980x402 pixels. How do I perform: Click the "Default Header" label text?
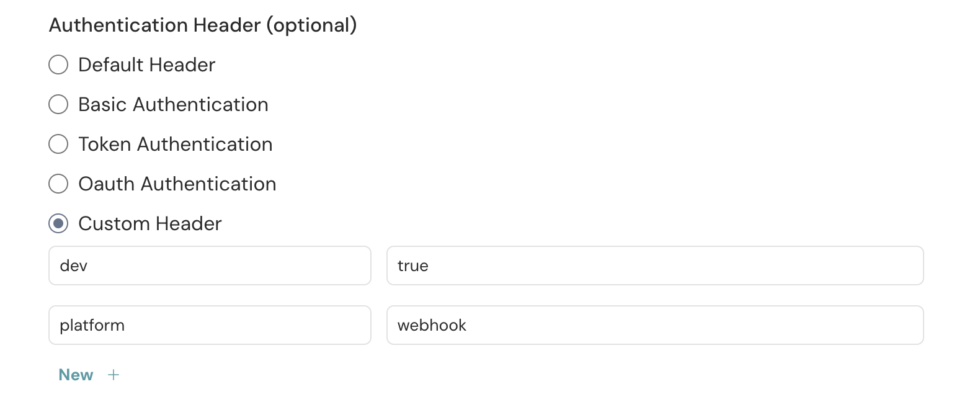click(147, 65)
